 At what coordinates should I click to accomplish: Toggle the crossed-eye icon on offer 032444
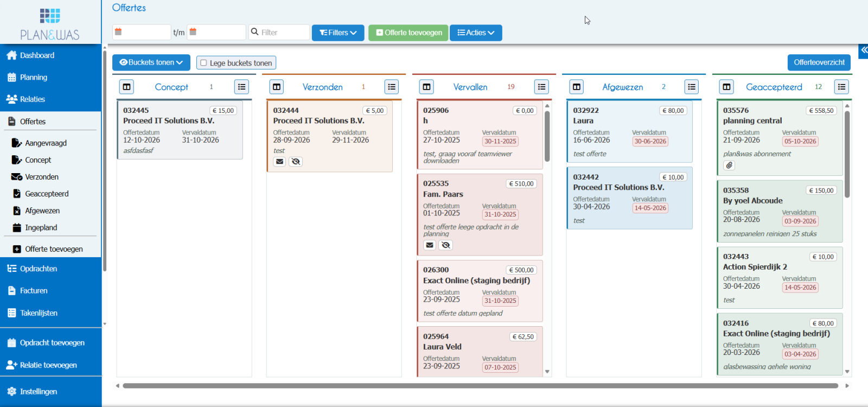point(296,162)
